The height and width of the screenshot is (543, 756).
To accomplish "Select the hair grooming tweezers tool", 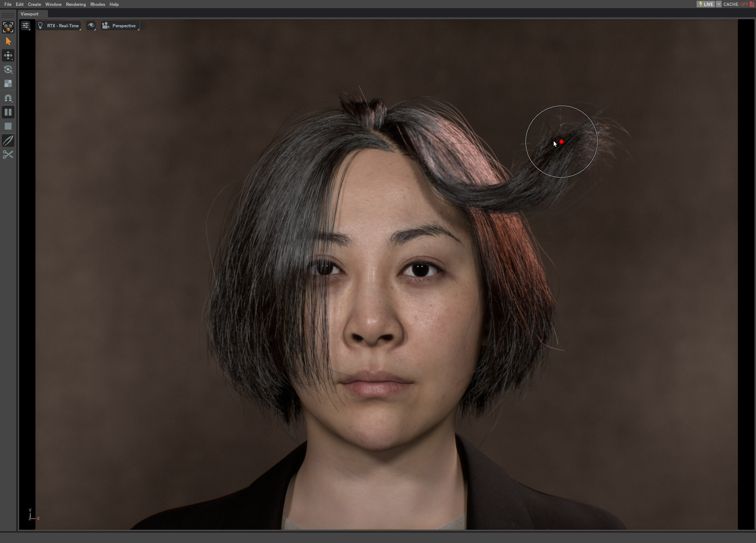I will pos(8,141).
